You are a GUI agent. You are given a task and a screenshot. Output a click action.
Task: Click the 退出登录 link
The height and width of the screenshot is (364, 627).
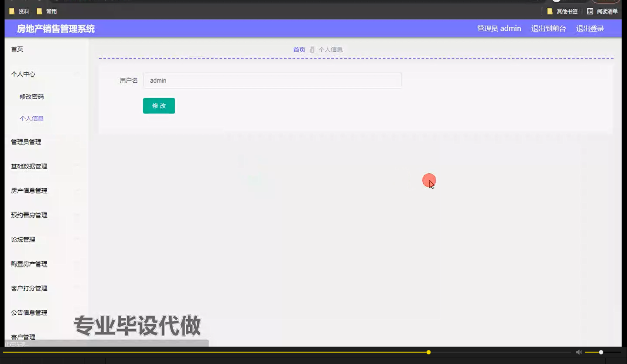[589, 28]
